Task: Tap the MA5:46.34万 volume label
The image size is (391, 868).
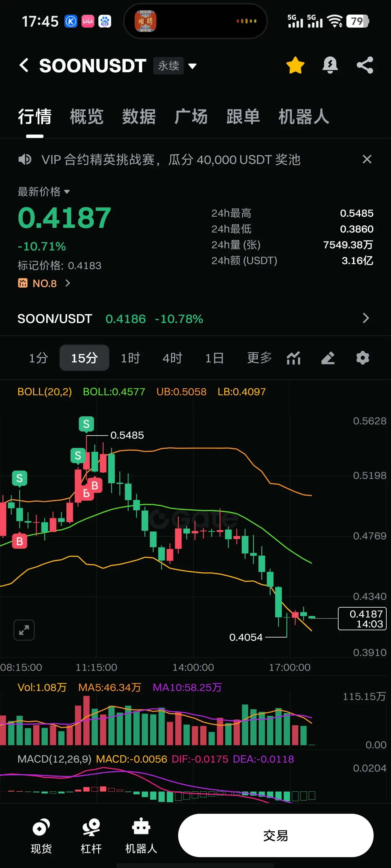Action: 110,687
